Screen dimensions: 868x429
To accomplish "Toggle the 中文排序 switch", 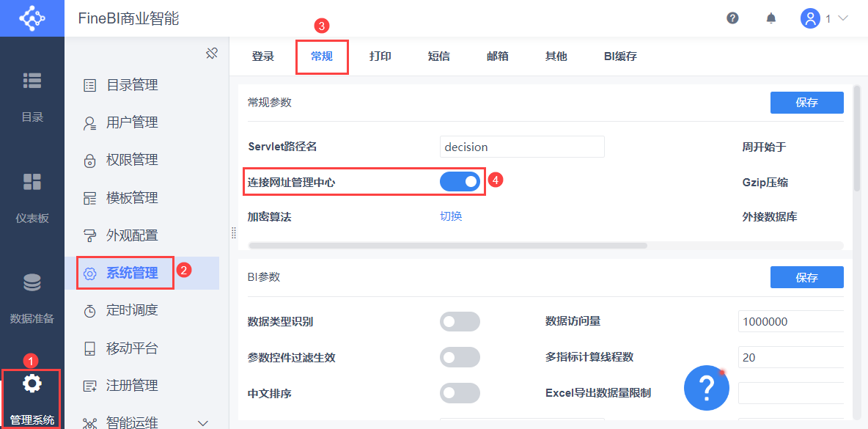I will pyautogui.click(x=460, y=393).
